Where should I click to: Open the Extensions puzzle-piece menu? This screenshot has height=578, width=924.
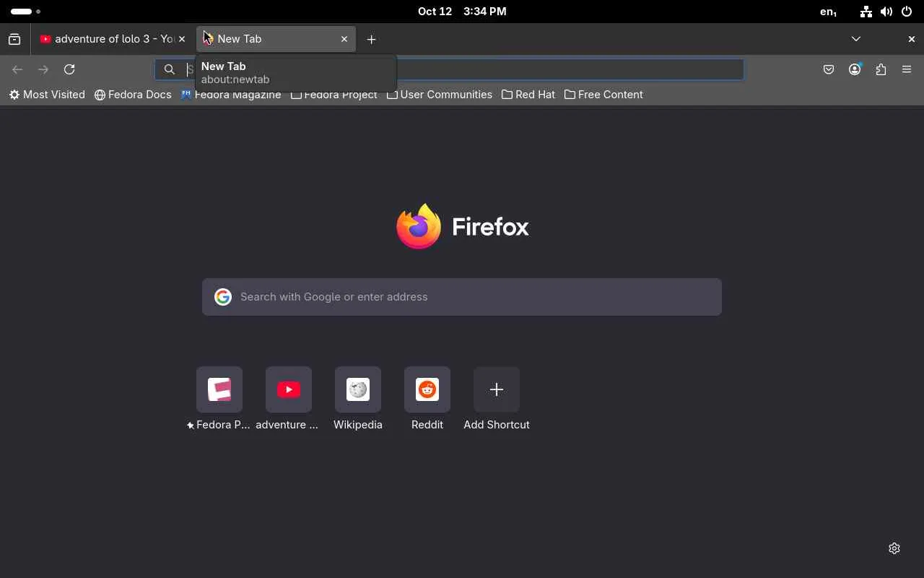point(881,69)
